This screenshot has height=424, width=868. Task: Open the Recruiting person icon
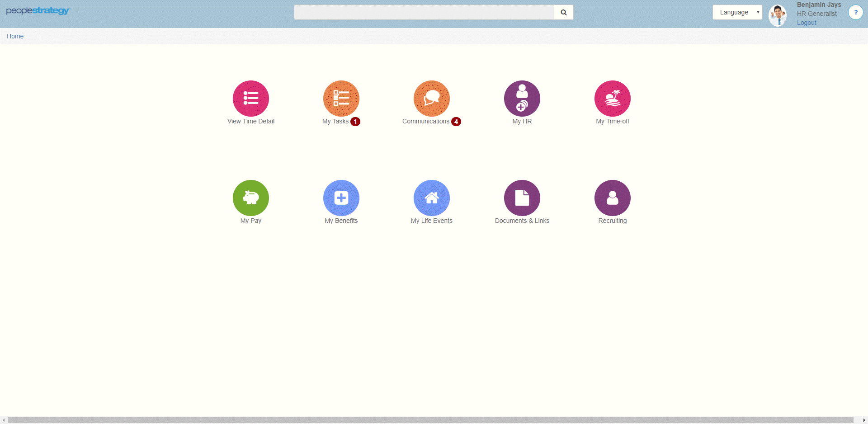[x=613, y=198]
